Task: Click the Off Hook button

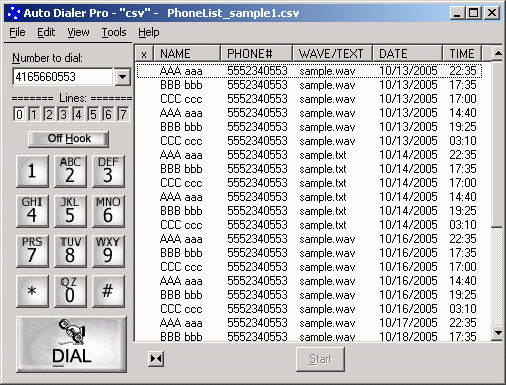Action: click(69, 139)
